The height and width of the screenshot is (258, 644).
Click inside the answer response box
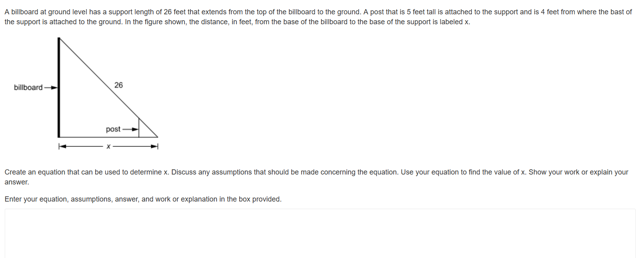tap(320, 233)
